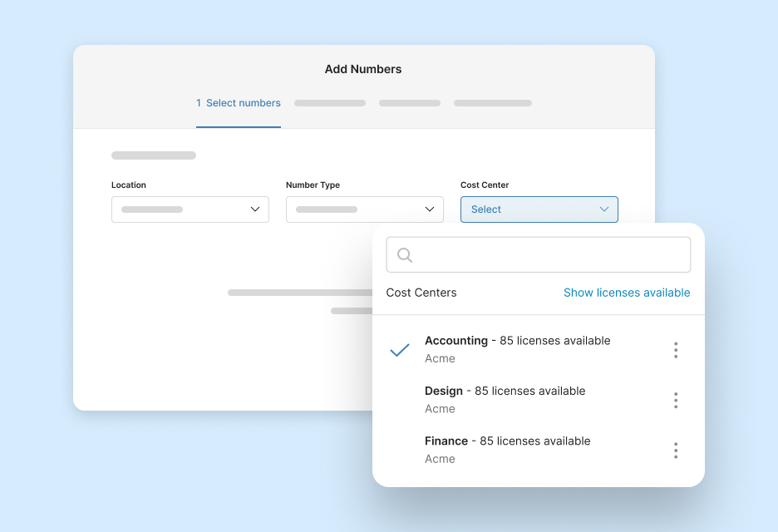Click the Cost Centers heading
This screenshot has width=778, height=532.
coord(421,293)
